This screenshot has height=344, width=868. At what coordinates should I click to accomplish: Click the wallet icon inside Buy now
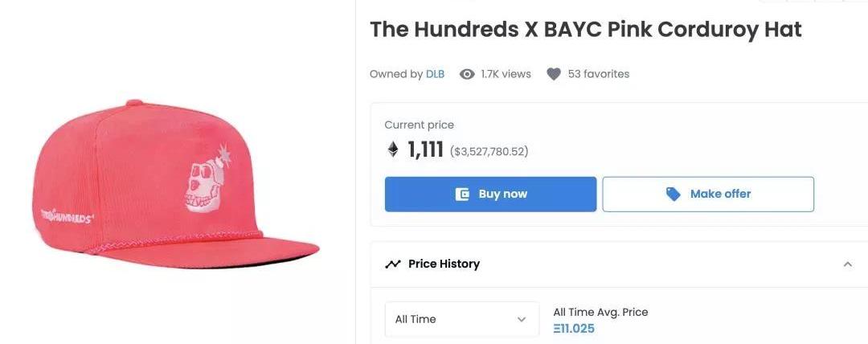pos(462,194)
